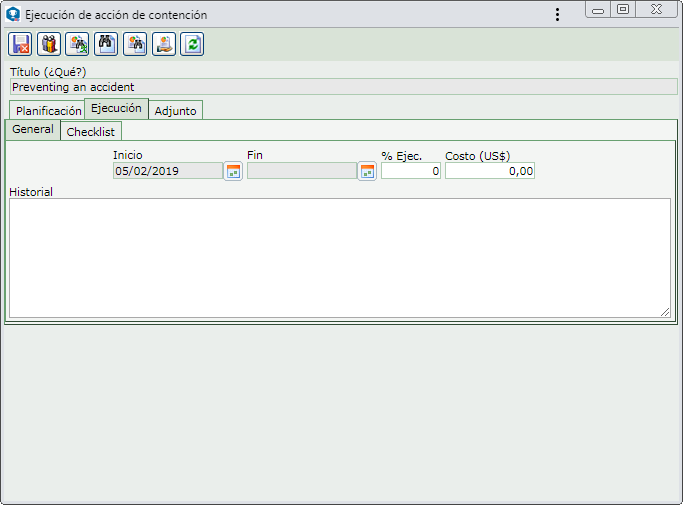The image size is (683, 505).
Task: Click the save and exit floppy icon
Action: pyautogui.click(x=20, y=44)
